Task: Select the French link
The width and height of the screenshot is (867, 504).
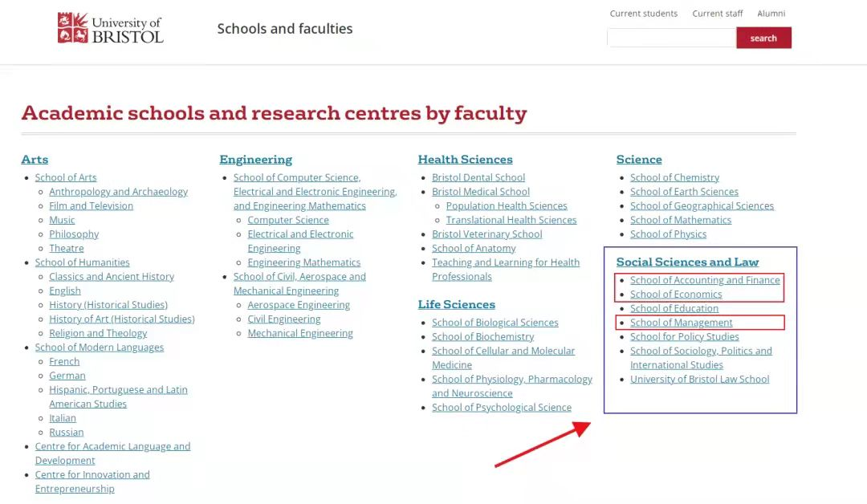Action: (x=64, y=361)
